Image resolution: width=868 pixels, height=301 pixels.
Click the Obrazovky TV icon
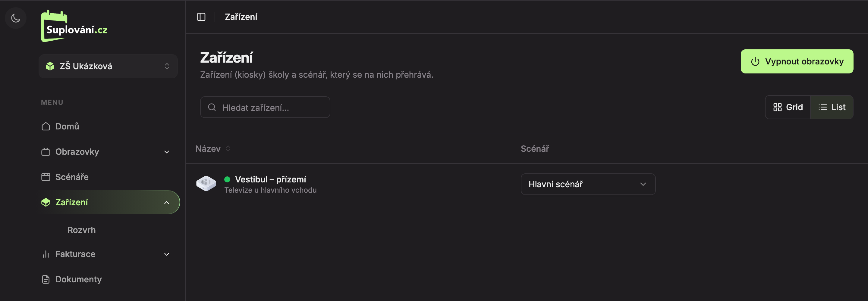point(46,152)
